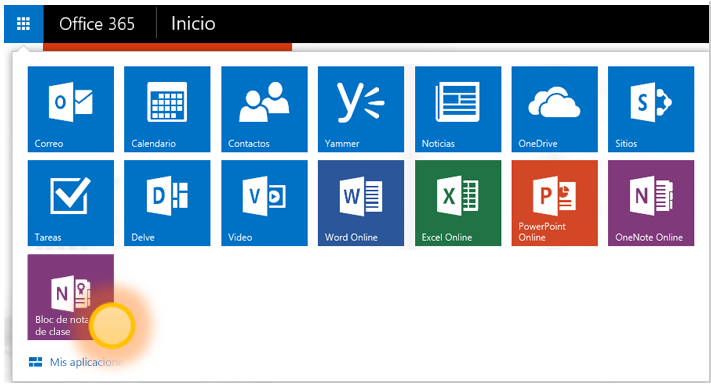Launch the PowerPoint Online tile
Screen dimensions: 711x387
(x=555, y=203)
